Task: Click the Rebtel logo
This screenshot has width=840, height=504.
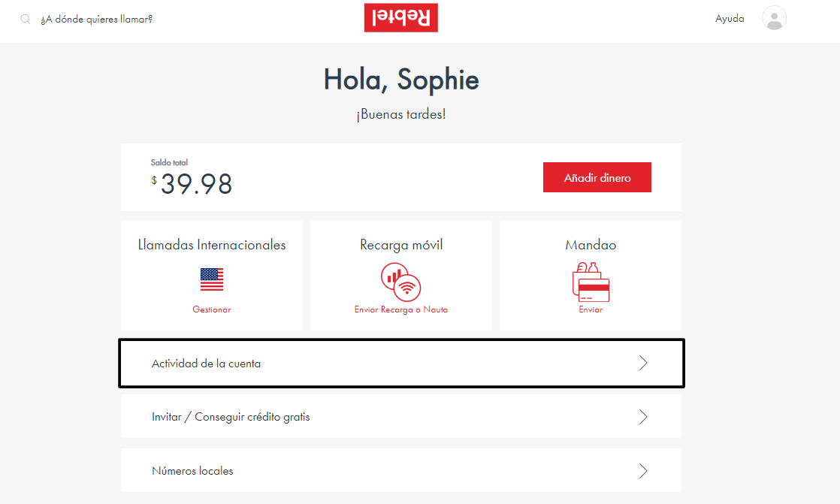Action: 400,18
